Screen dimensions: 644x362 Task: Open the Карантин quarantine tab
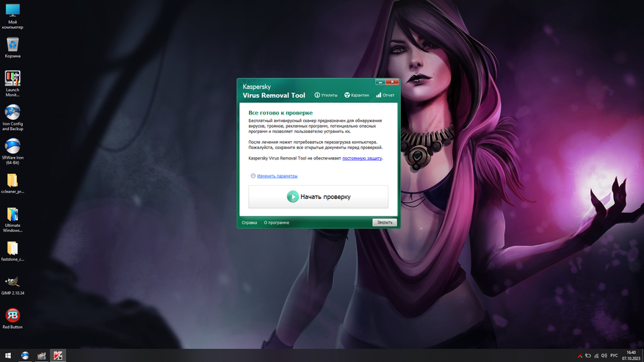tap(356, 95)
